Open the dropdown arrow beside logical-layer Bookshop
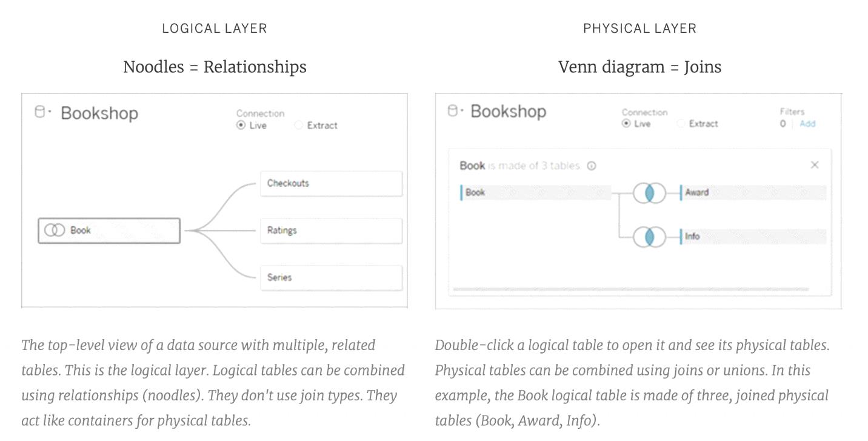868x441 pixels. 50,112
